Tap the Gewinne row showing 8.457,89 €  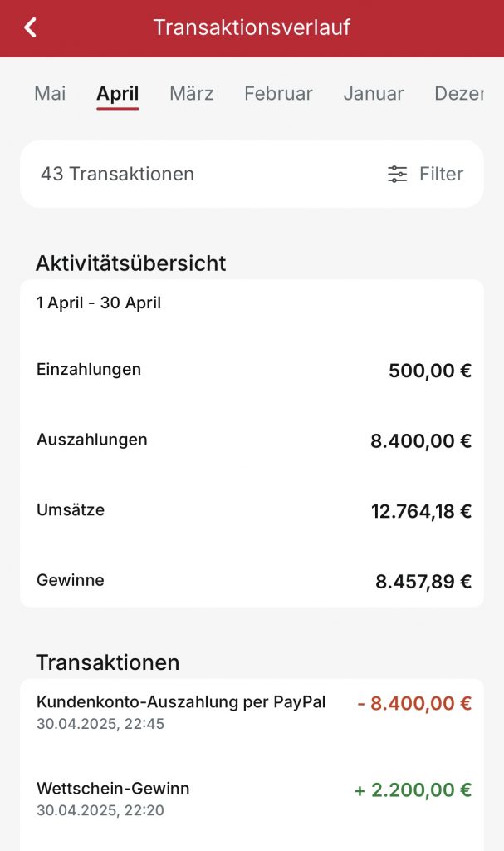pos(252,580)
